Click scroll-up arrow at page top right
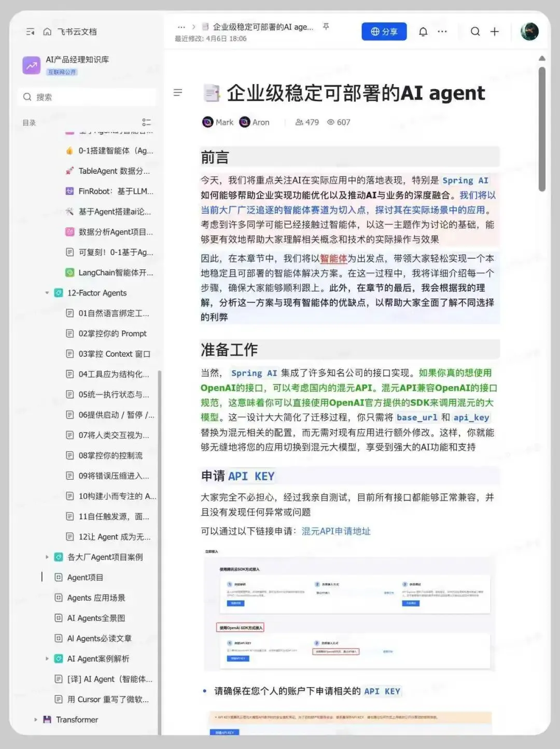 pos(542,58)
